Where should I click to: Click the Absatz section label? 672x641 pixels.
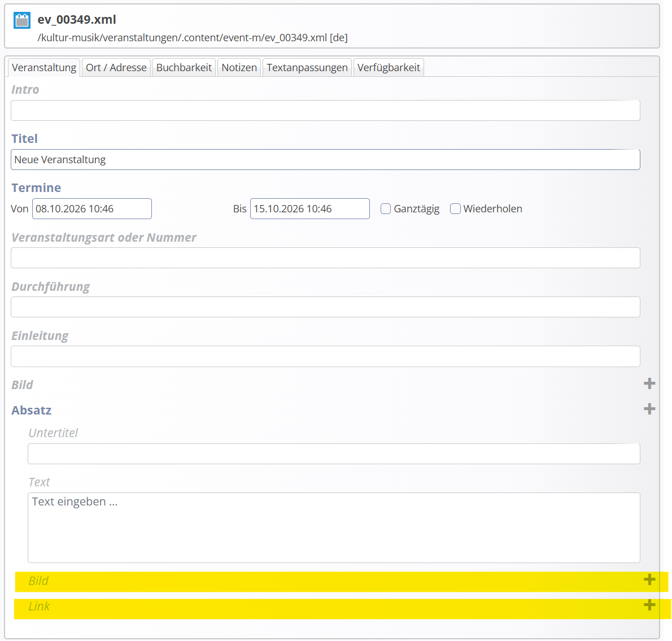point(31,410)
